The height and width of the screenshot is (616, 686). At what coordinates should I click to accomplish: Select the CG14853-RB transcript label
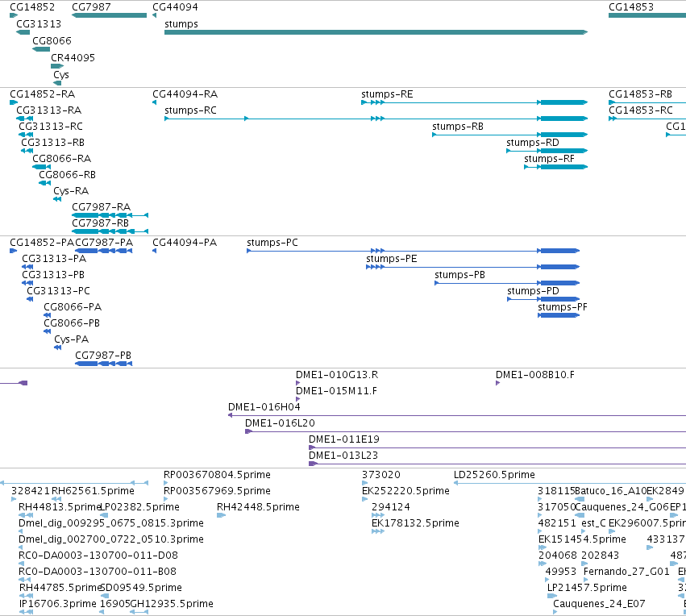click(x=640, y=94)
